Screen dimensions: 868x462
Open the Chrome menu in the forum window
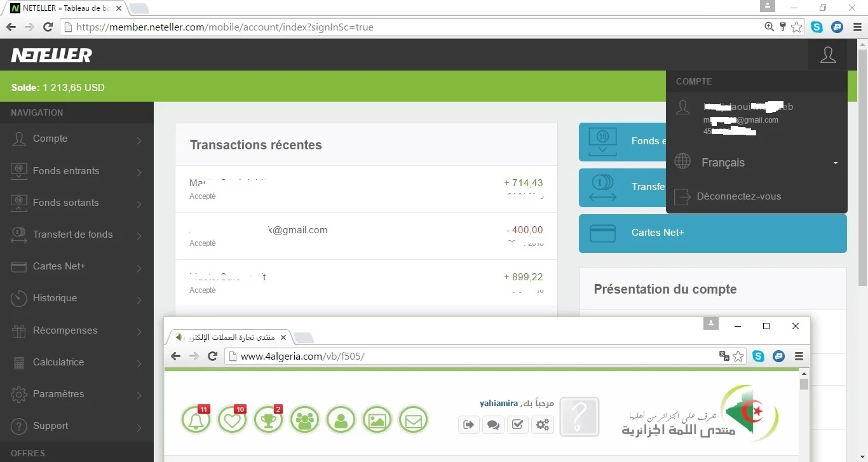[x=799, y=357]
